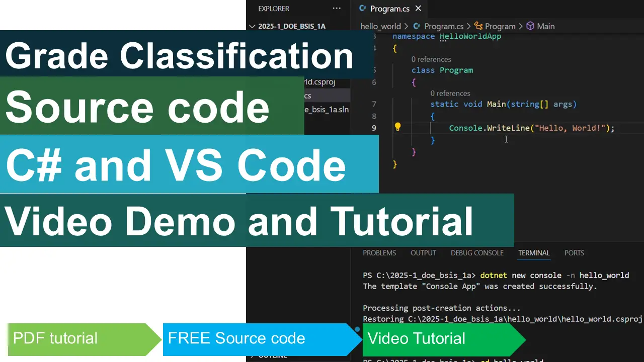Click the active TERMINAL tab
This screenshot has width=644, height=362.
coord(534,253)
